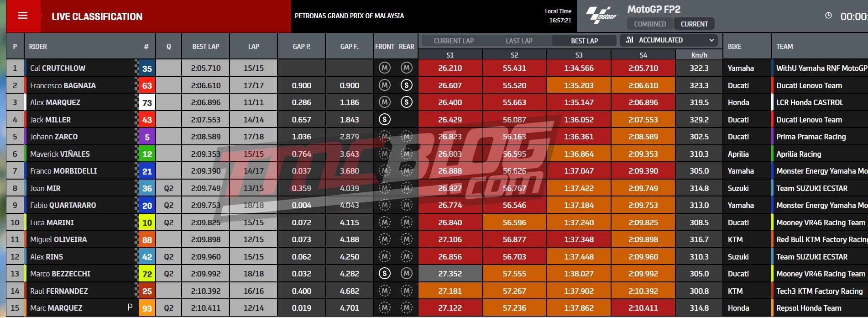Click Oliveira's rear tyre icon

(406, 239)
